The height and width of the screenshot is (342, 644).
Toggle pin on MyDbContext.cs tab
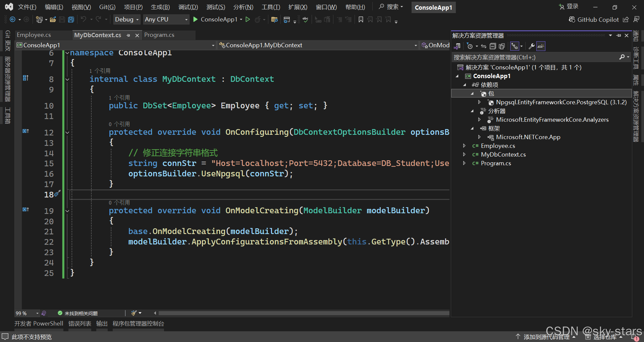(128, 35)
